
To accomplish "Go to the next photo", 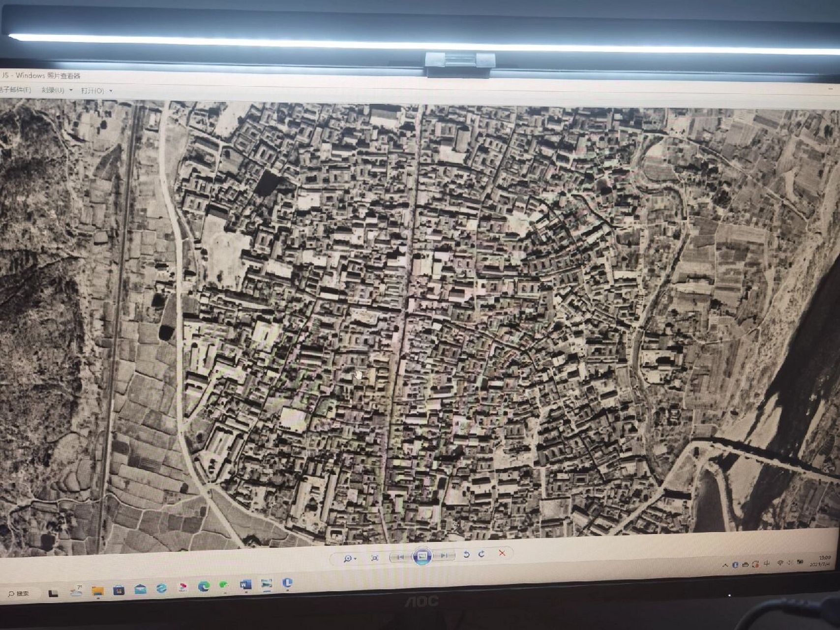I will pyautogui.click(x=444, y=555).
